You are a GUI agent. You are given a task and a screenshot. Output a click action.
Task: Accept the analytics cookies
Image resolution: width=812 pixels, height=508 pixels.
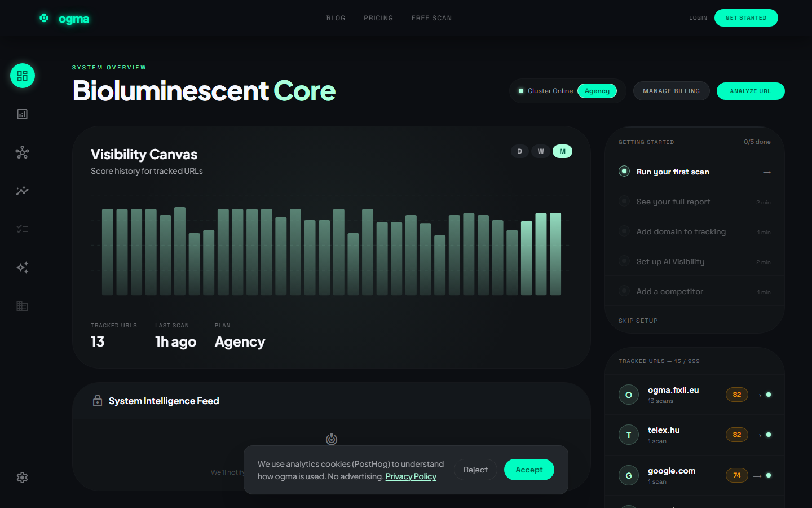[x=529, y=470]
